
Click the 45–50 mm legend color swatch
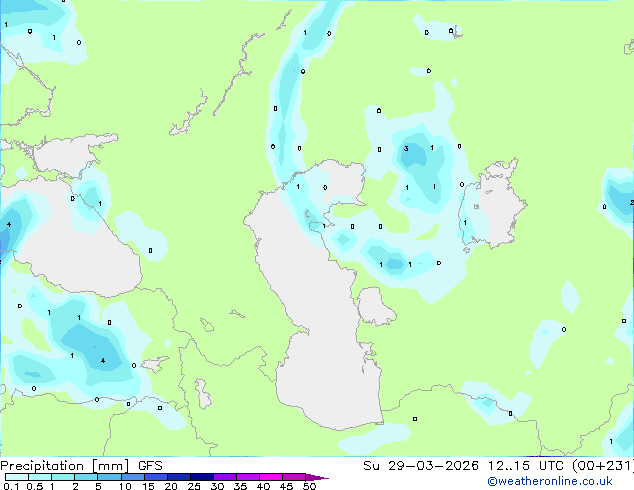click(294, 477)
